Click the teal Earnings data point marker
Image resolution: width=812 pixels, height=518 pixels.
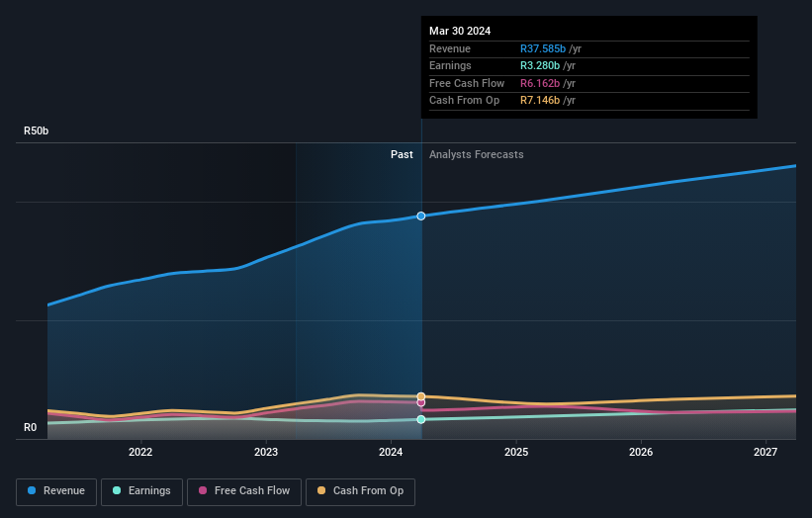(421, 419)
